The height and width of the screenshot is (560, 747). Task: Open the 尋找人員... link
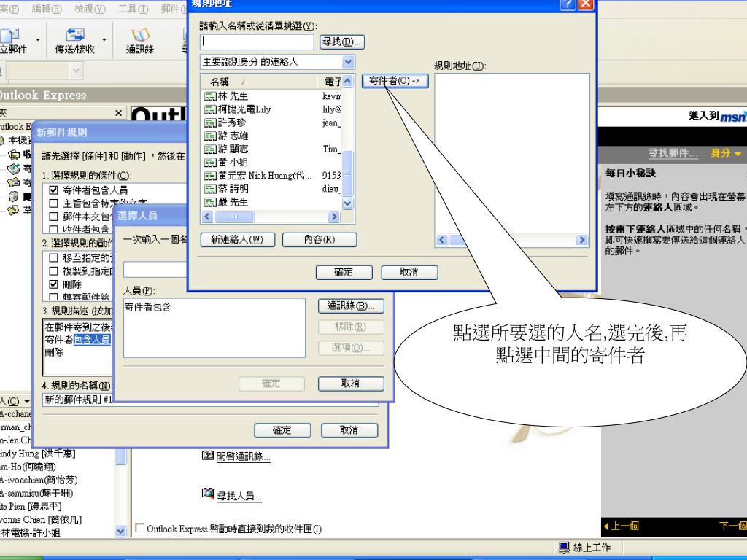[x=239, y=496]
